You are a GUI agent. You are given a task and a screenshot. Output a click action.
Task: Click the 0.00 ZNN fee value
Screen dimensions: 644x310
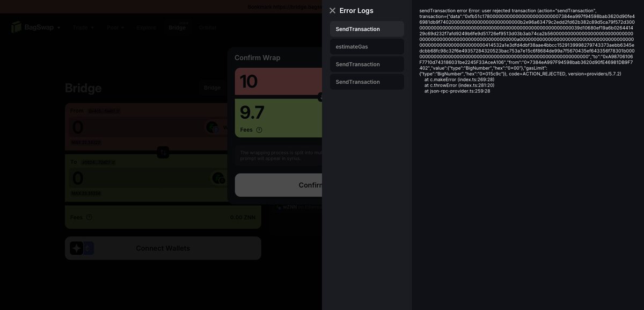pyautogui.click(x=243, y=218)
